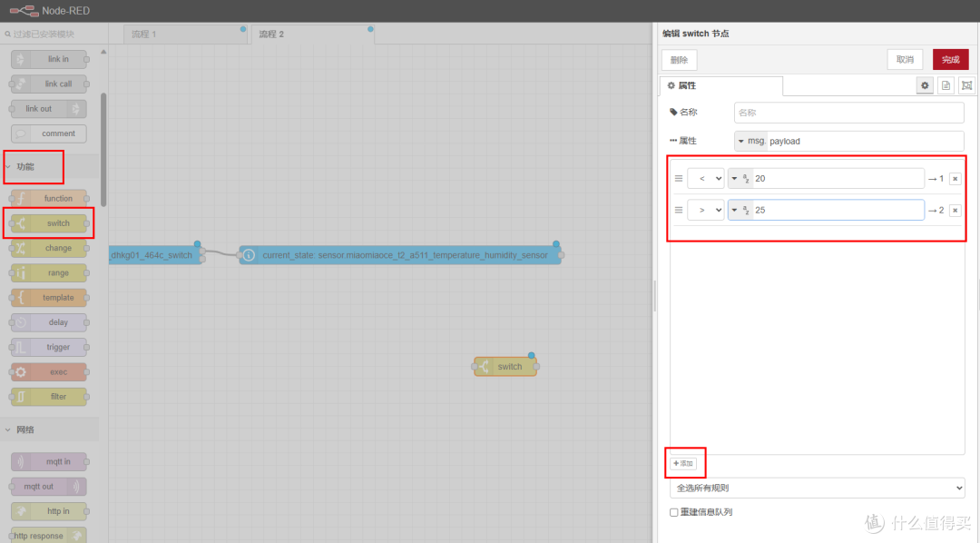This screenshot has height=543, width=980.
Task: Open the 全选所有规则 dropdown
Action: (817, 488)
